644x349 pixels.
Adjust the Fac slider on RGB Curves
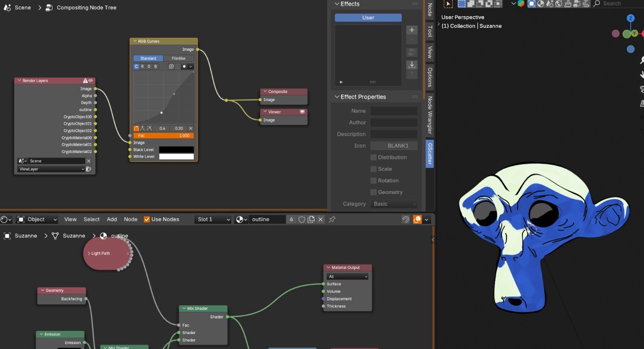click(164, 135)
